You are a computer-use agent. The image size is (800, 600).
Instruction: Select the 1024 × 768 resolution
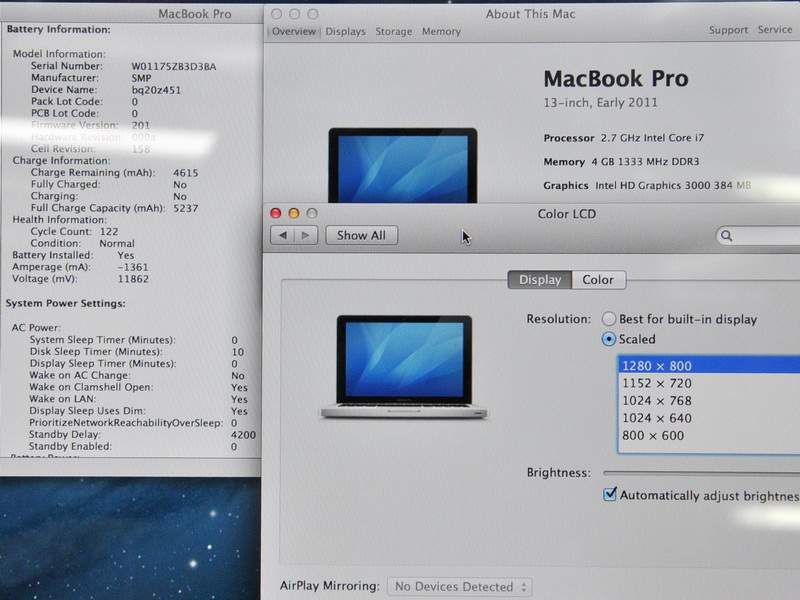click(709, 401)
